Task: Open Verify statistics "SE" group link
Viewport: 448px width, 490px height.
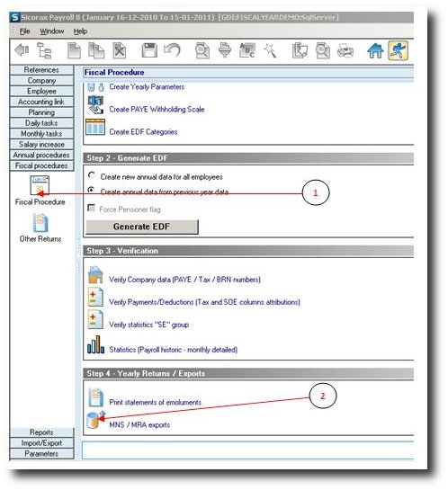Action: (x=148, y=325)
